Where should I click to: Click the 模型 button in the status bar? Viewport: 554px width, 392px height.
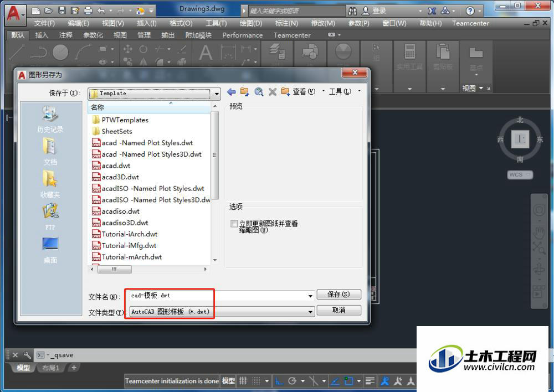pos(228,381)
